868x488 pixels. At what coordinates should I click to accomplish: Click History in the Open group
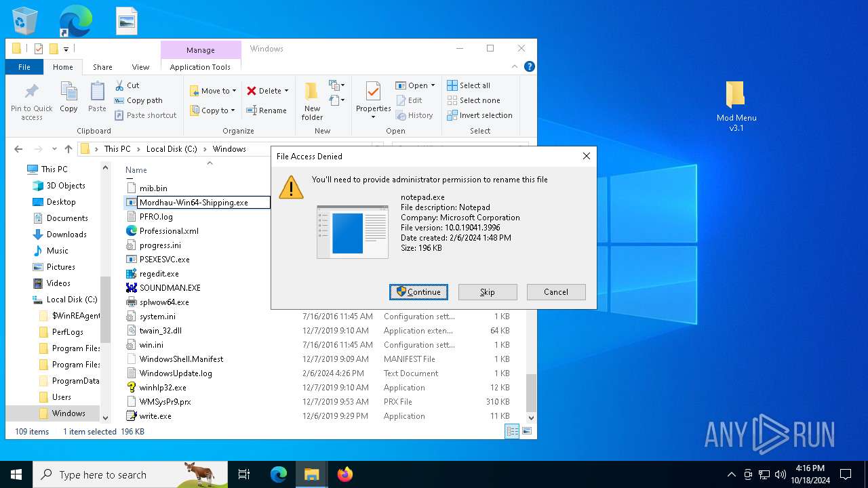pos(414,115)
